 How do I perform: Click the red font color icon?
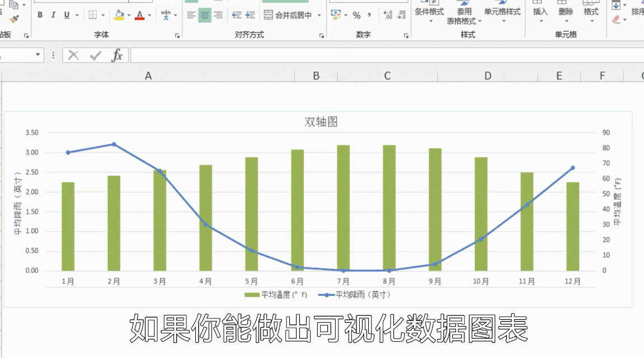(x=140, y=15)
